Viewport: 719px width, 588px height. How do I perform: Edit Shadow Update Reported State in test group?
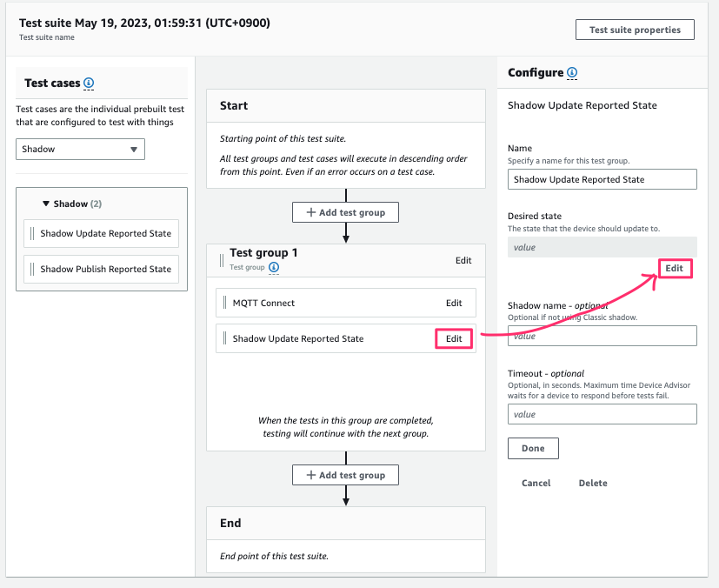(x=454, y=338)
